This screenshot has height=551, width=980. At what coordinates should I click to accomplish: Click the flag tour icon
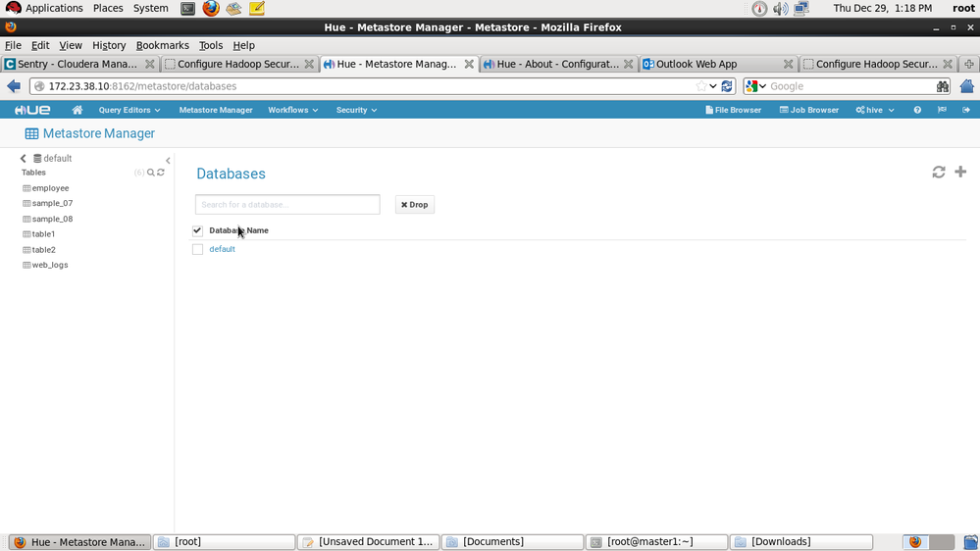942,110
